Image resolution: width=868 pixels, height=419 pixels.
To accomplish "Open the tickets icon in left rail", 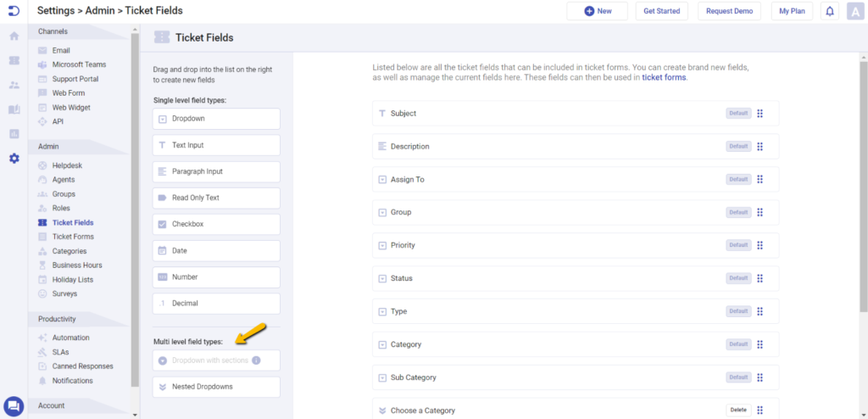I will (x=14, y=61).
